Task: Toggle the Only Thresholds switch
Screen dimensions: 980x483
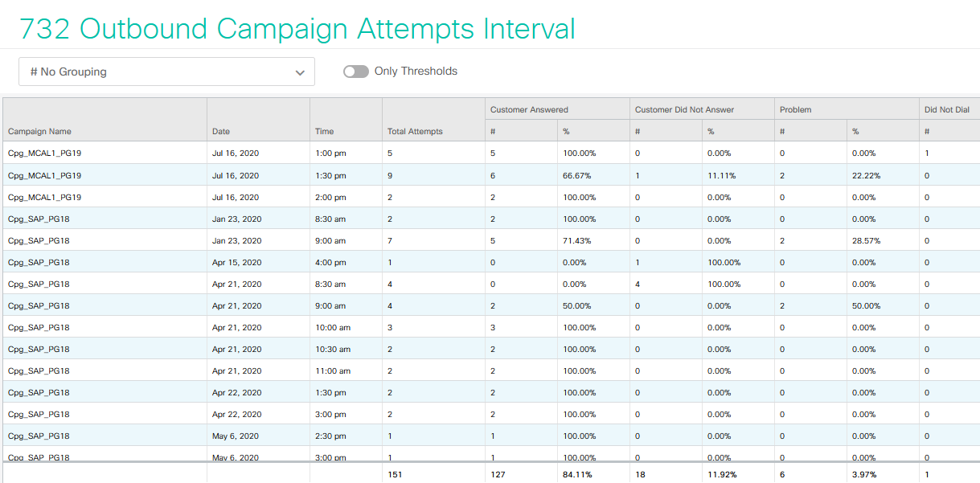Action: click(355, 72)
